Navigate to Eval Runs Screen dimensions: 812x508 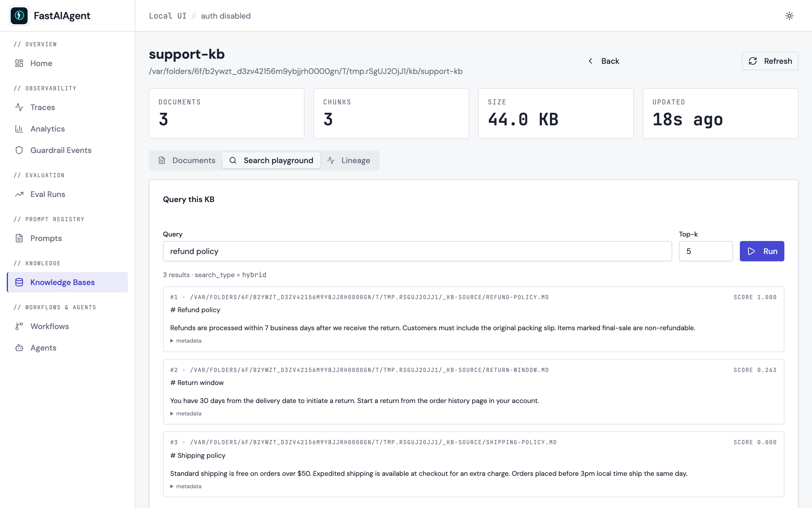pos(67,194)
